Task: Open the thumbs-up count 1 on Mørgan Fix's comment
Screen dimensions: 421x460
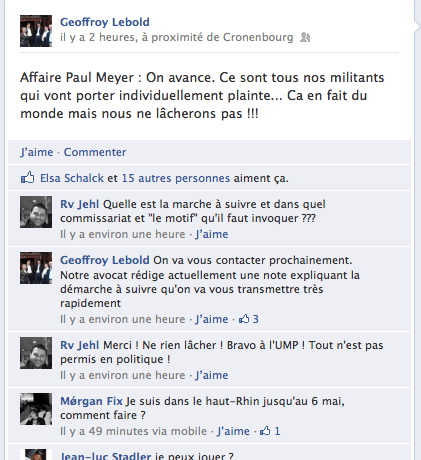Action: pos(270,431)
